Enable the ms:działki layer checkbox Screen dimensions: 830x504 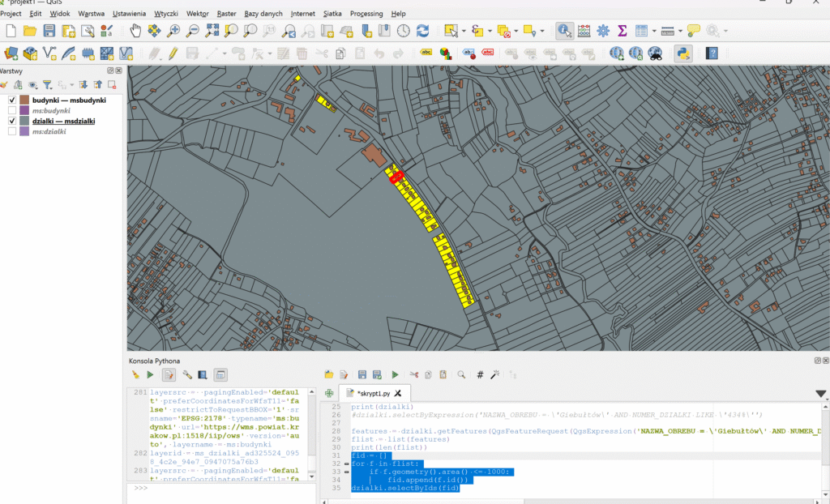pyautogui.click(x=12, y=131)
